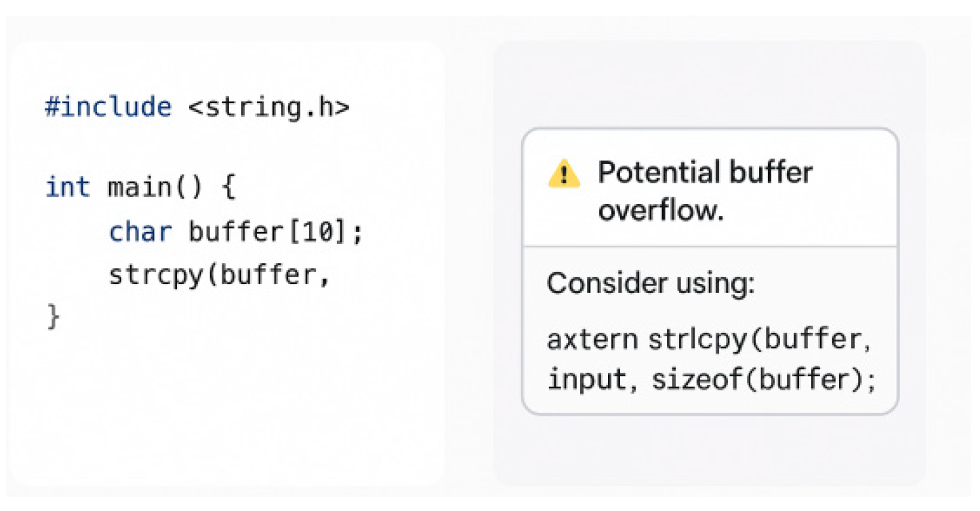Click the 'int' keyword before main
Viewport: 980px width, 511px height.
(x=67, y=187)
